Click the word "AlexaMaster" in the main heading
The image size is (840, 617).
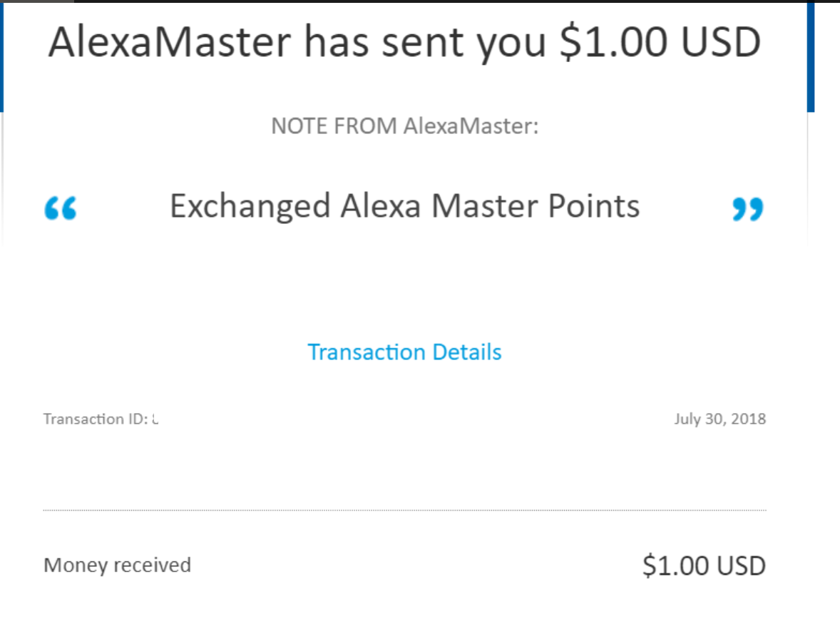pyautogui.click(x=170, y=43)
